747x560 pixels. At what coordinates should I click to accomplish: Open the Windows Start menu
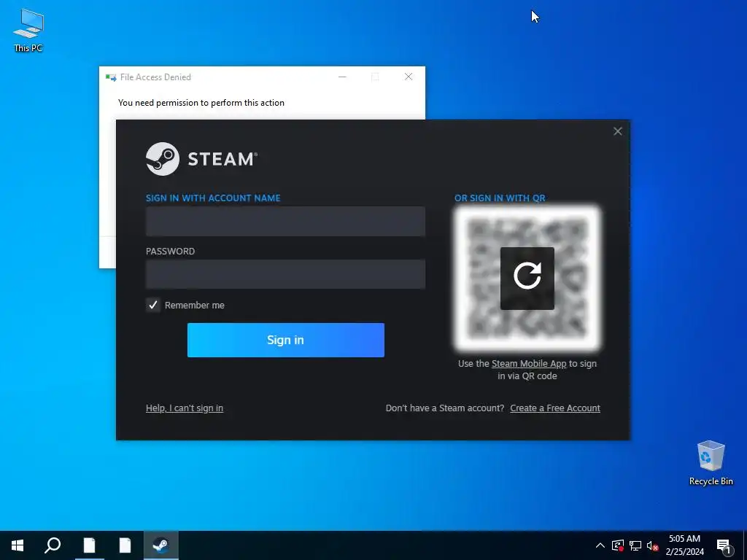18,545
